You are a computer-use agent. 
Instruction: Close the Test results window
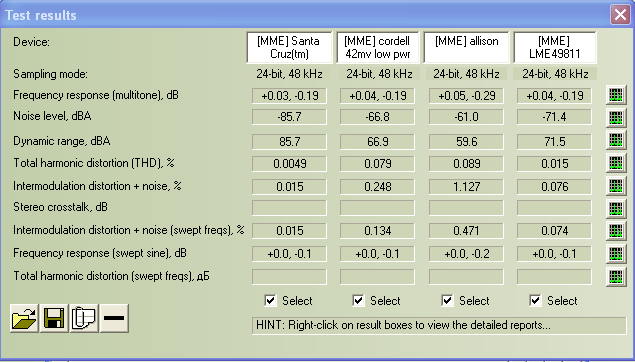coord(620,15)
